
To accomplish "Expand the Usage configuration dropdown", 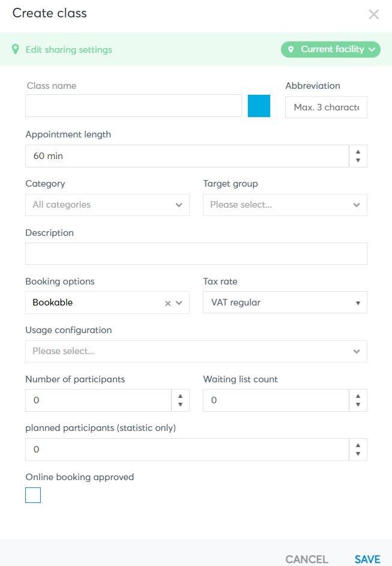I will [196, 351].
